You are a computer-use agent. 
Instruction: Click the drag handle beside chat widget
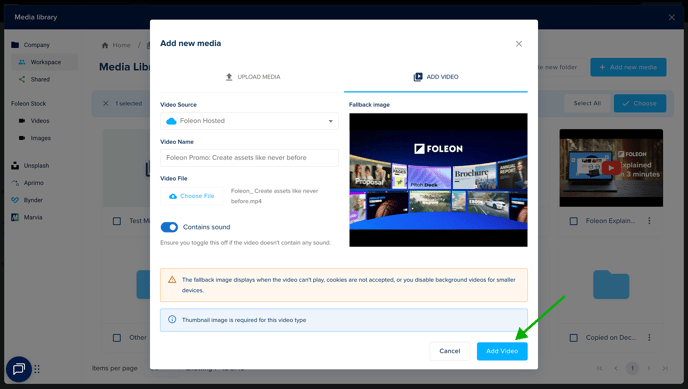point(37,369)
